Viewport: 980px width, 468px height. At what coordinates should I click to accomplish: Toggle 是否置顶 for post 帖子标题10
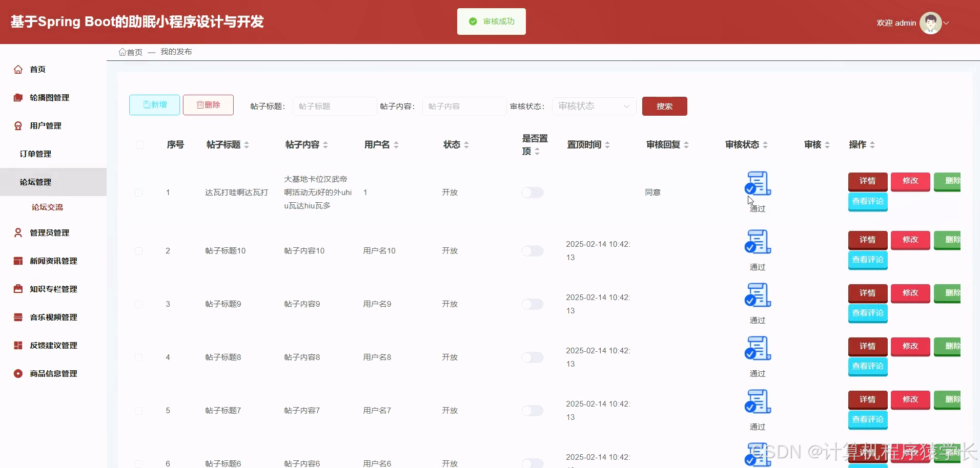pos(532,251)
